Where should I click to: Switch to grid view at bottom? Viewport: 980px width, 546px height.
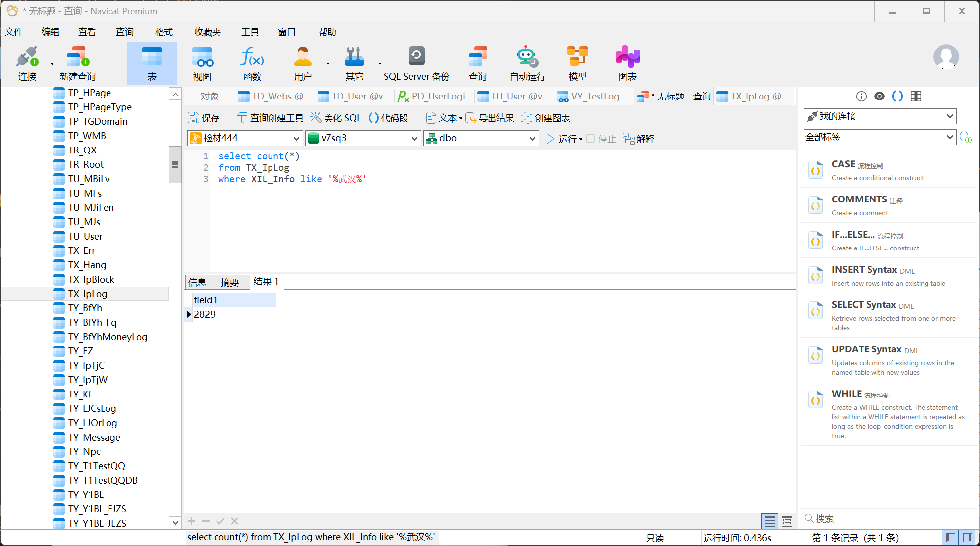click(770, 521)
